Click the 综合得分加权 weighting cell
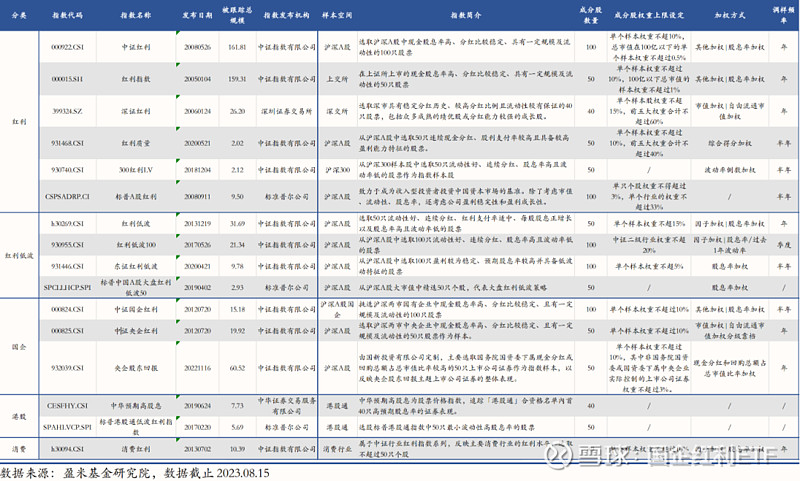The image size is (800, 481). point(730,143)
